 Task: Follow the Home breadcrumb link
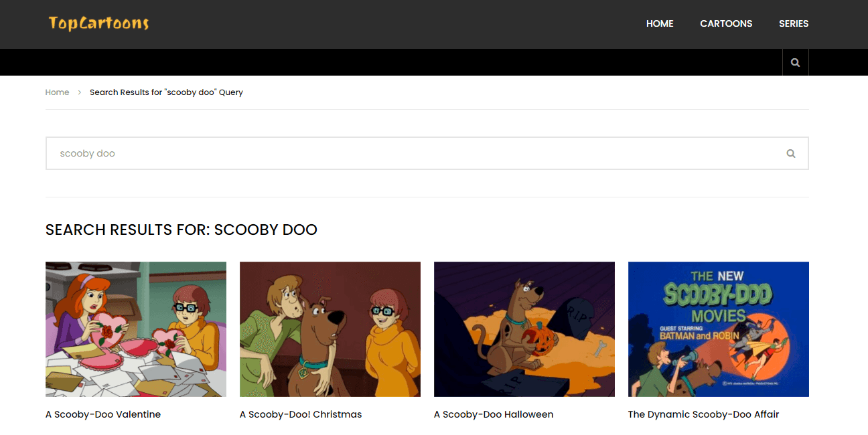[x=57, y=92]
